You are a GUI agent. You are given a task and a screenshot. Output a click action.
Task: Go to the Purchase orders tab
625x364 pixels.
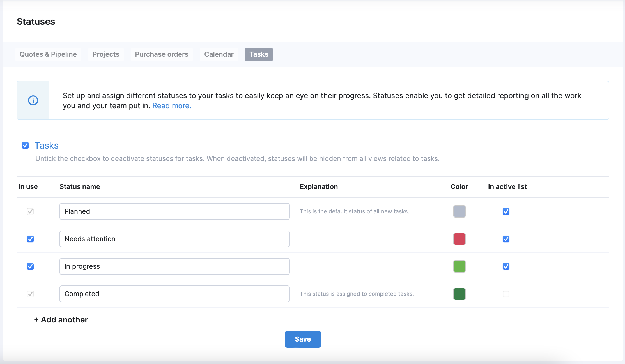[x=162, y=54]
